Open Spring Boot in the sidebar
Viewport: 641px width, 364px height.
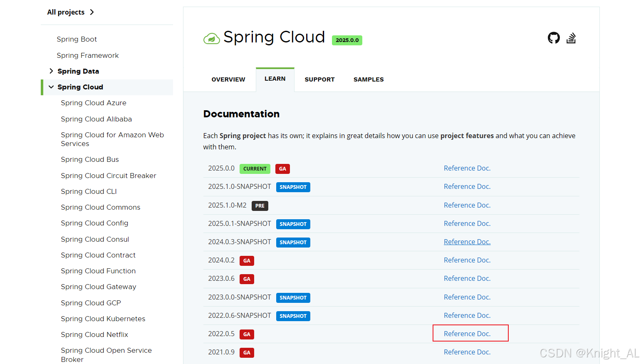77,39
